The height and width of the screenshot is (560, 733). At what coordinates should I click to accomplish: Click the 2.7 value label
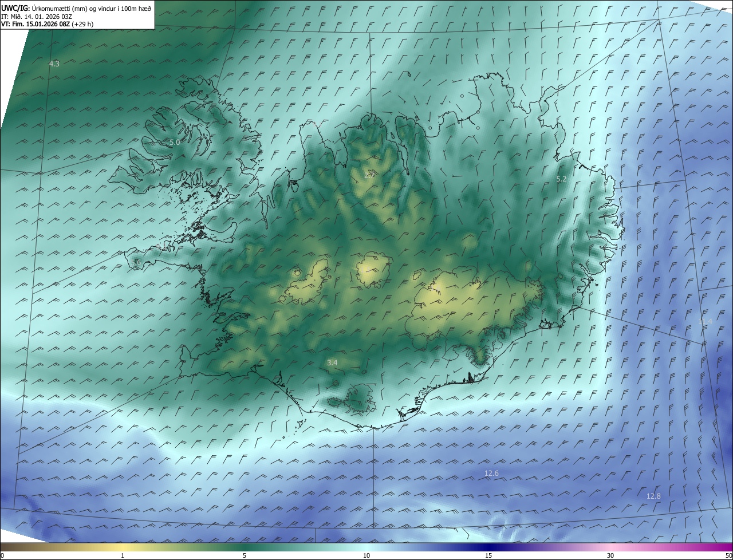click(x=369, y=175)
